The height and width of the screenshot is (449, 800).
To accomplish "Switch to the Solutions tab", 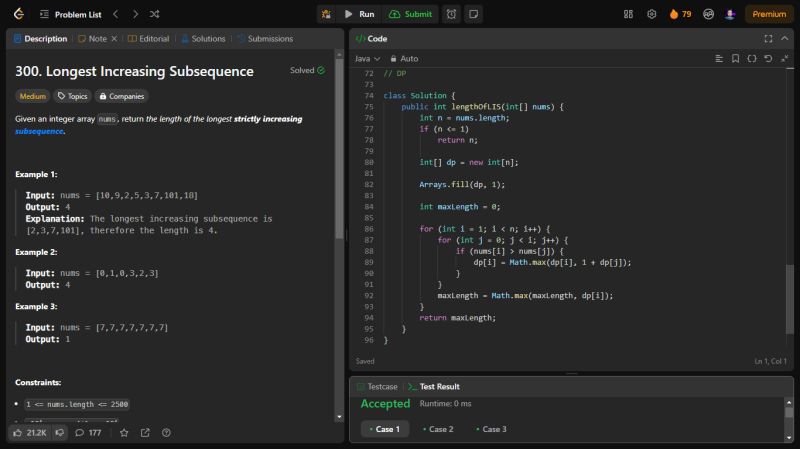I will coord(203,39).
